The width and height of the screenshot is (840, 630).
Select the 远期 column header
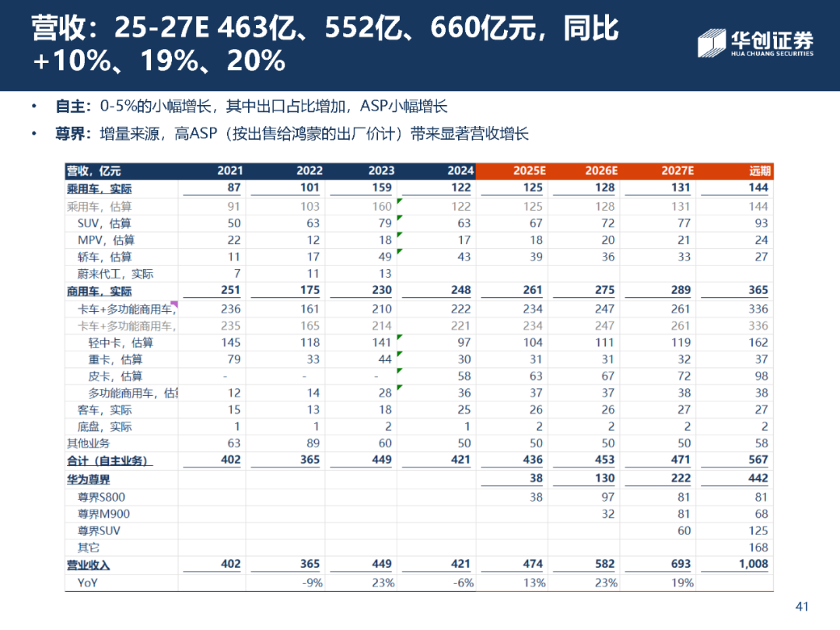click(760, 171)
